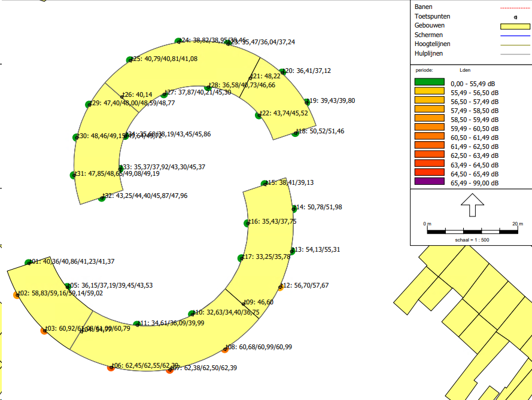
Task: Click the label t26: 40,14
Action: coord(137,95)
